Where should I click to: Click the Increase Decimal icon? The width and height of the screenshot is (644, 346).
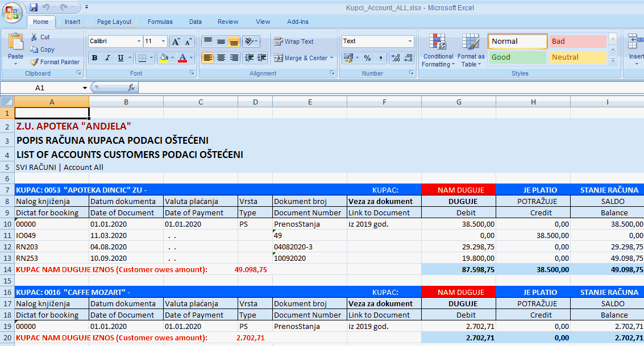pyautogui.click(x=396, y=58)
